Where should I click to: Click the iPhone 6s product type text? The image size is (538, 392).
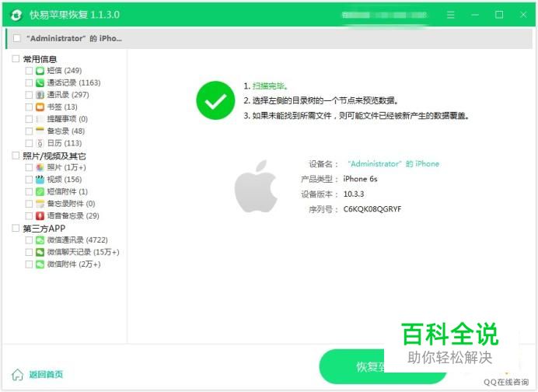360,179
